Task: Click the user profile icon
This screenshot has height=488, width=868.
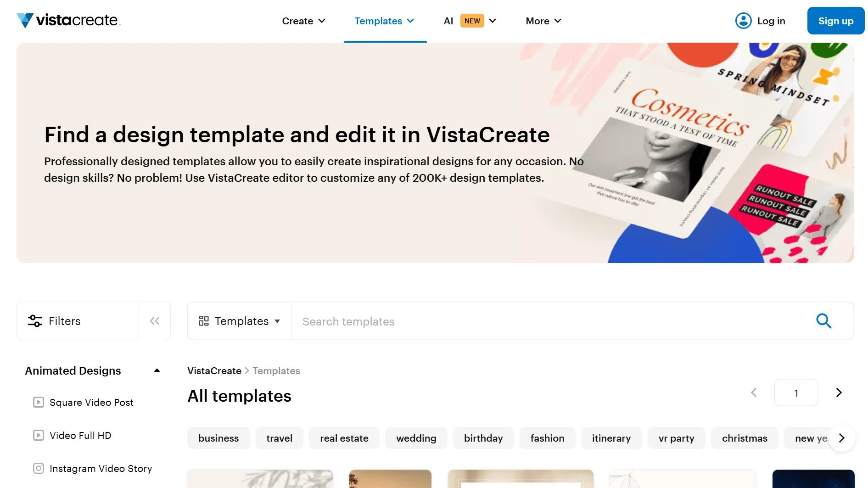Action: point(743,21)
